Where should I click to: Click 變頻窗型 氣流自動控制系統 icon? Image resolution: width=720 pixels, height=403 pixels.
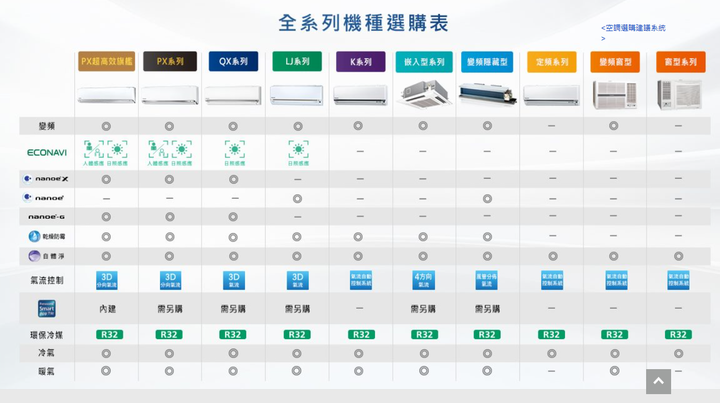[616, 280]
